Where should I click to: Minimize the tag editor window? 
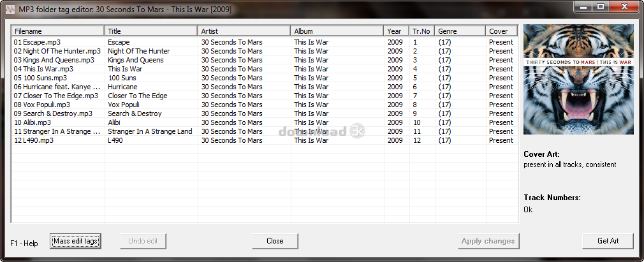pos(583,6)
